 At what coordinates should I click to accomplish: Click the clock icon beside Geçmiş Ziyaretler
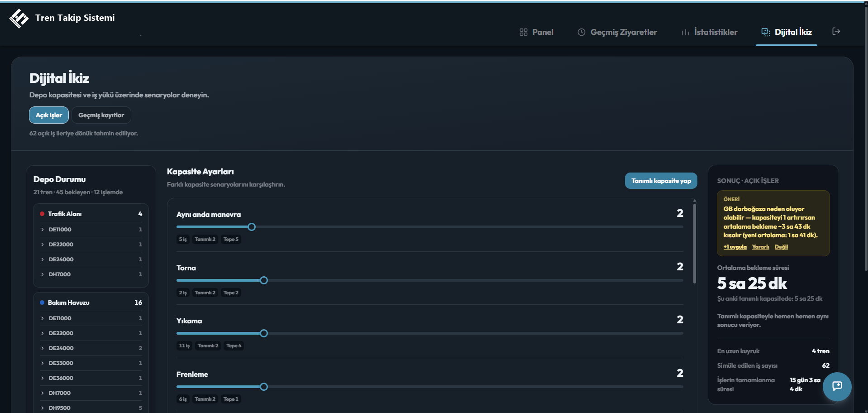click(x=582, y=32)
